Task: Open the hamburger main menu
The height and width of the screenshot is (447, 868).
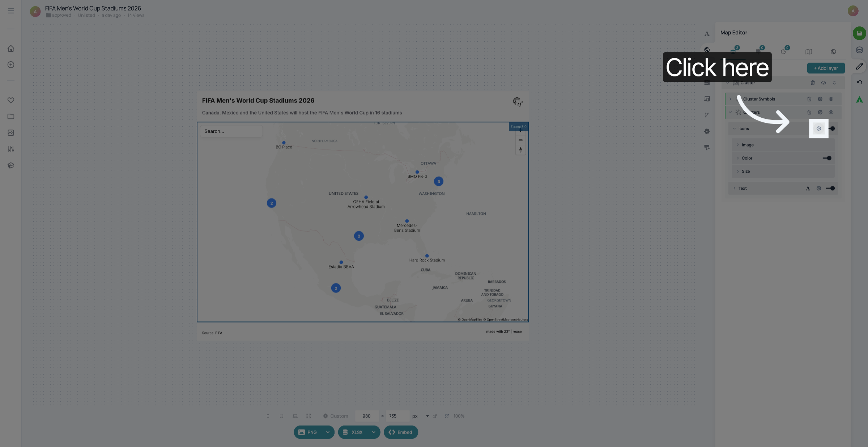Action: point(11,11)
